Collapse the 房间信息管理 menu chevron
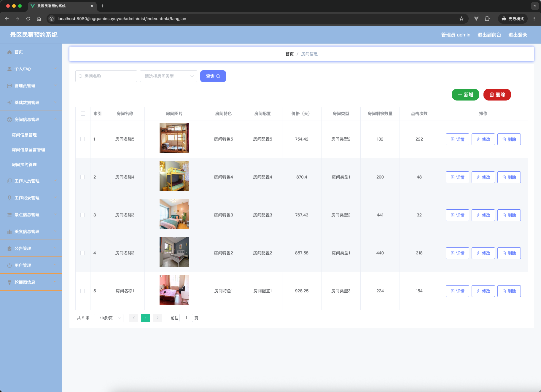Image resolution: width=541 pixels, height=392 pixels. click(x=55, y=119)
